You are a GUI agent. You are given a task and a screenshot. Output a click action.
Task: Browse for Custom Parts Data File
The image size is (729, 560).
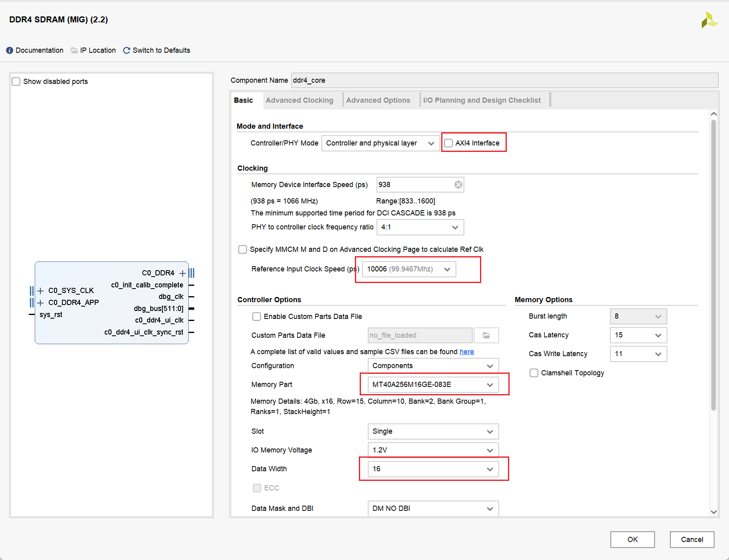(x=486, y=335)
